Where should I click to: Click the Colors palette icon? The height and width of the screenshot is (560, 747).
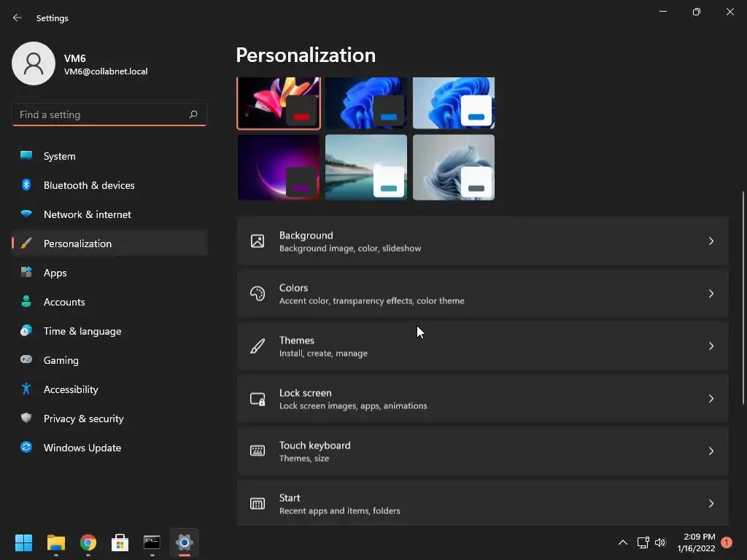point(258,293)
